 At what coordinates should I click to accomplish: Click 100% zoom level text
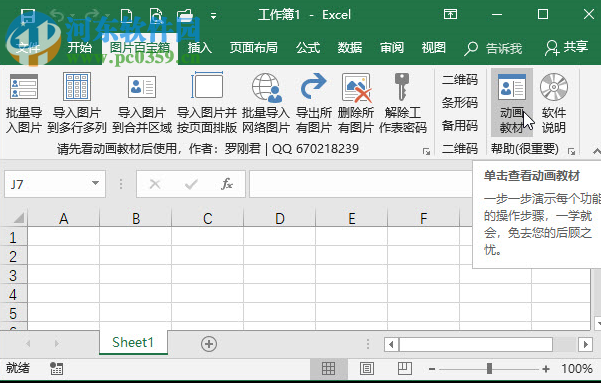point(577,369)
